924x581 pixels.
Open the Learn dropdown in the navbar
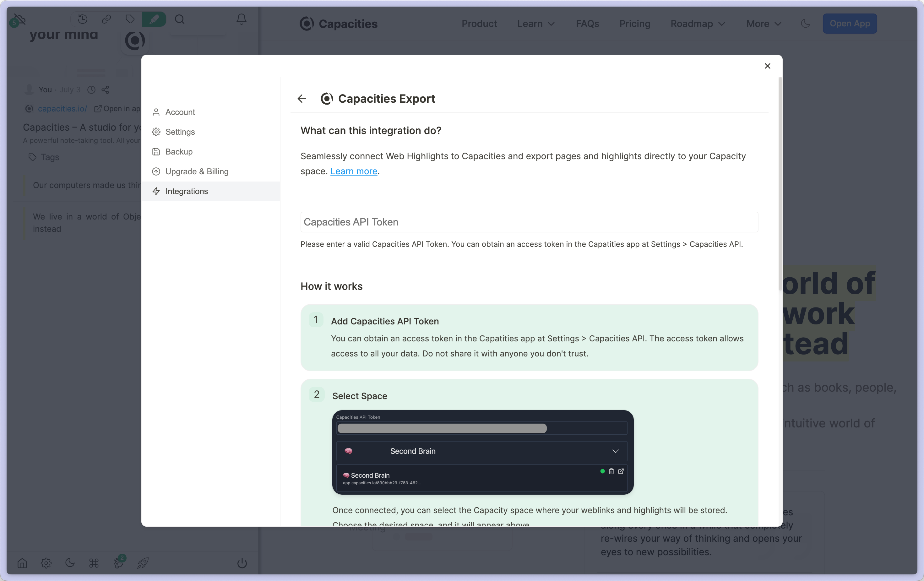[x=536, y=24]
